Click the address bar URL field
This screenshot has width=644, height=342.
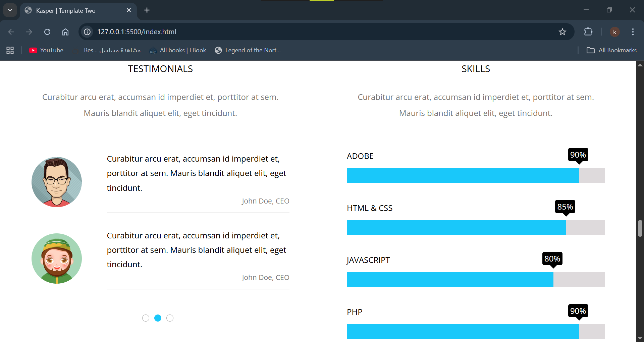click(x=302, y=32)
